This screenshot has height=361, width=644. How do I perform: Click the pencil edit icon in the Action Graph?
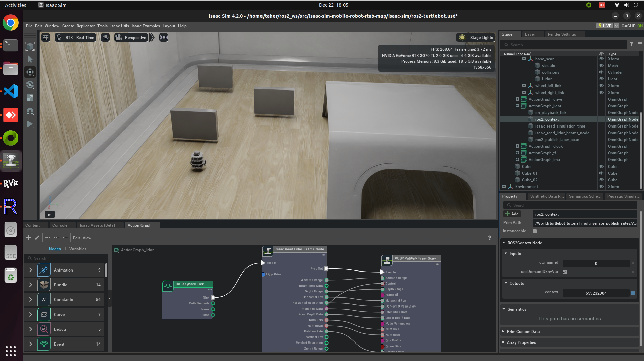(37, 238)
